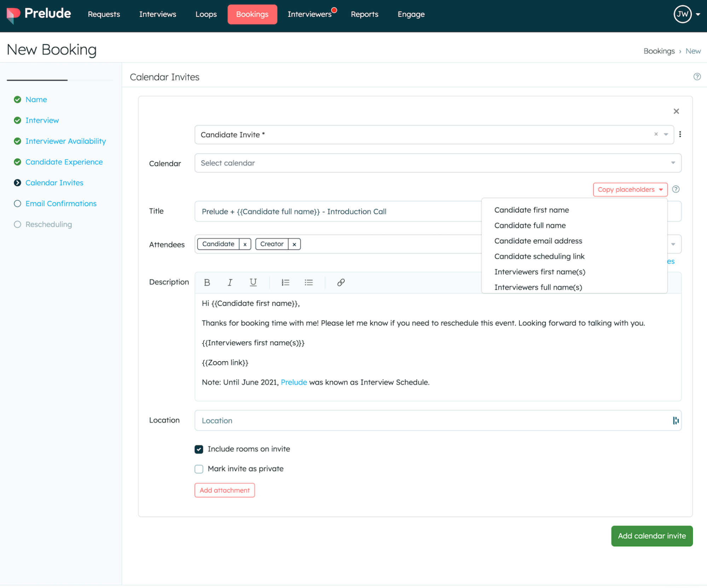This screenshot has height=588, width=707.
Task: Expand the Copy placeholders dropdown
Action: point(630,190)
